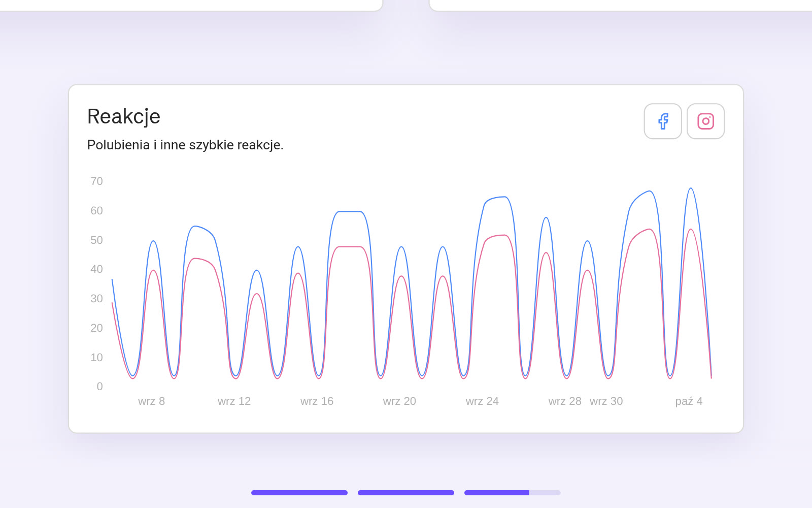Click the 'wrz 8' axis label
Screen dimensions: 812x508
[x=152, y=401]
